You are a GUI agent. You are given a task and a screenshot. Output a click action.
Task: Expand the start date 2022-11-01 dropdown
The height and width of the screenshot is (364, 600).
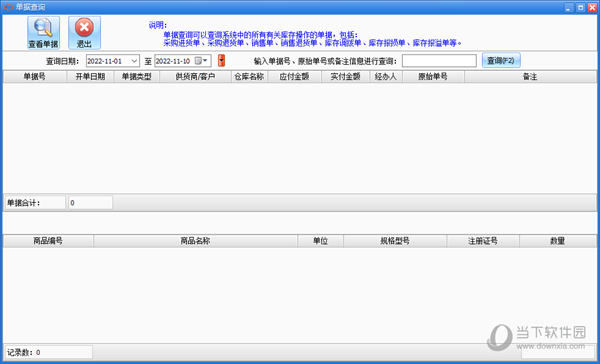tap(134, 61)
